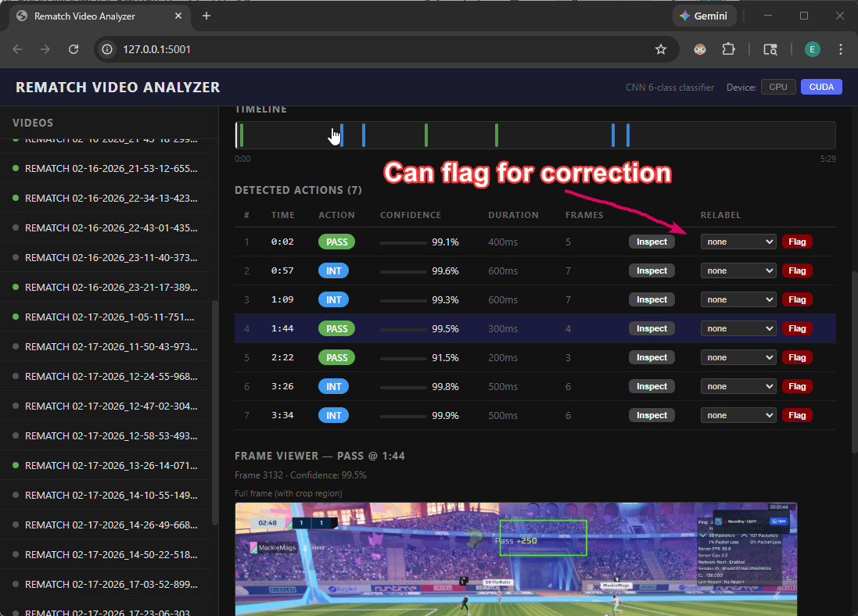Click the page reload icon

point(73,48)
